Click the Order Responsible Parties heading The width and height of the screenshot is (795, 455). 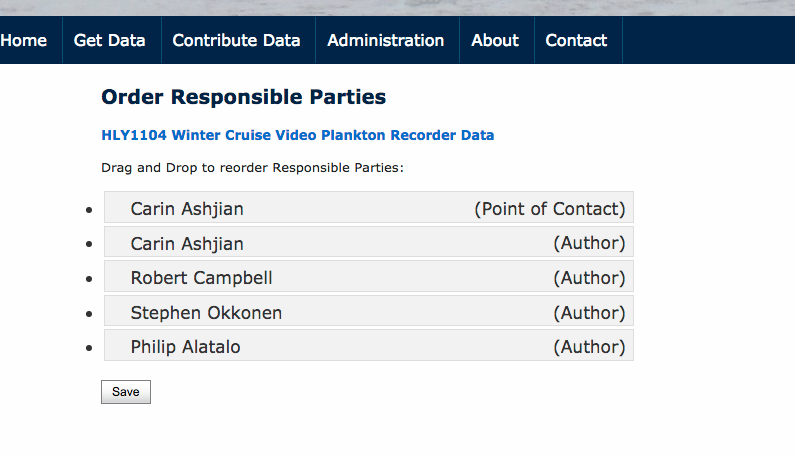click(x=243, y=97)
